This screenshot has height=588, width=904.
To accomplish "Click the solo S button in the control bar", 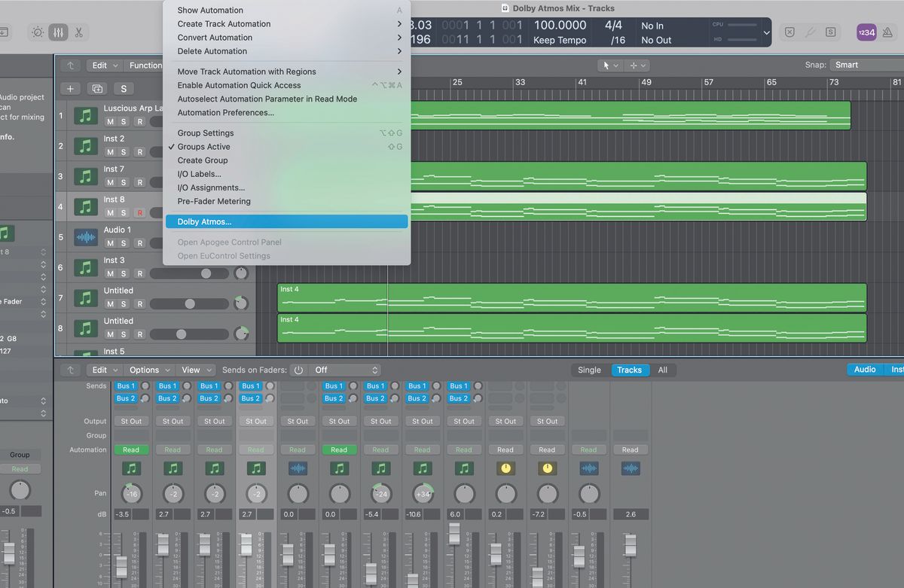I will point(830,32).
